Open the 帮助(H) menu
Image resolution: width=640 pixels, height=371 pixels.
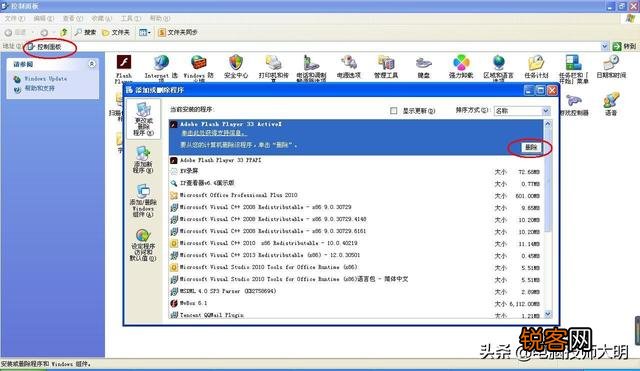pyautogui.click(x=160, y=18)
